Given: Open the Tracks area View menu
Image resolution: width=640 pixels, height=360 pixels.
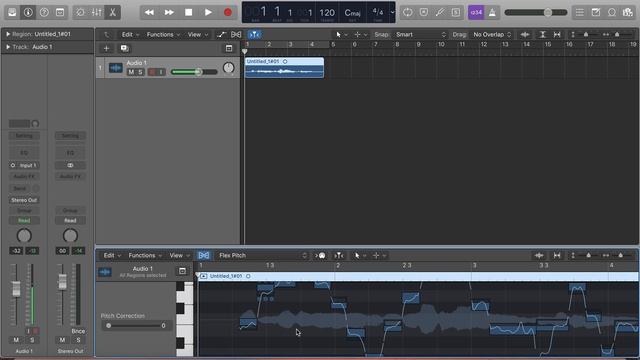Looking at the screenshot, I should click(x=198, y=35).
